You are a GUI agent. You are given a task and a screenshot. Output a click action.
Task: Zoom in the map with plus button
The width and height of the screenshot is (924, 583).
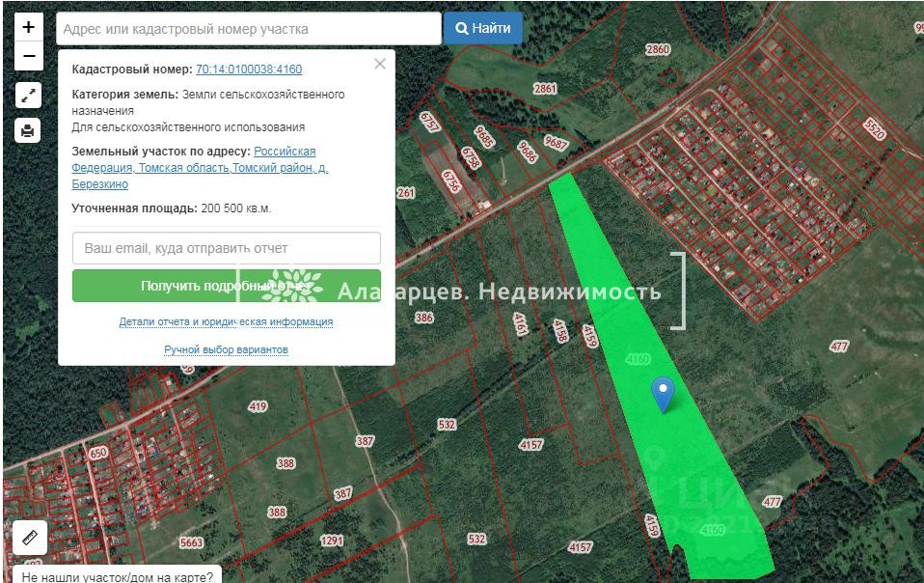(x=28, y=27)
